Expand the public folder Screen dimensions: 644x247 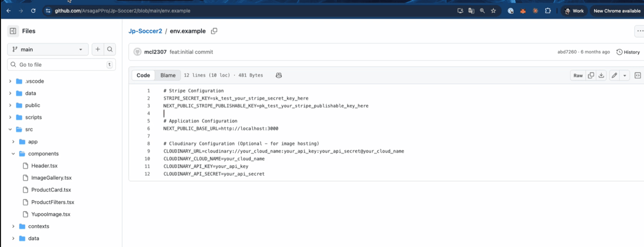(10, 105)
